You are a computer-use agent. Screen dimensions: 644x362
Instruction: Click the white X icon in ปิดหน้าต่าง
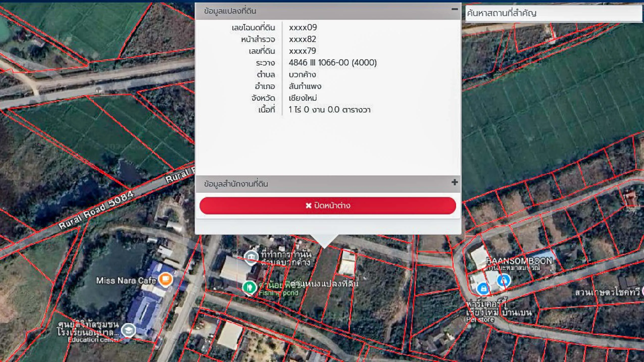(308, 205)
